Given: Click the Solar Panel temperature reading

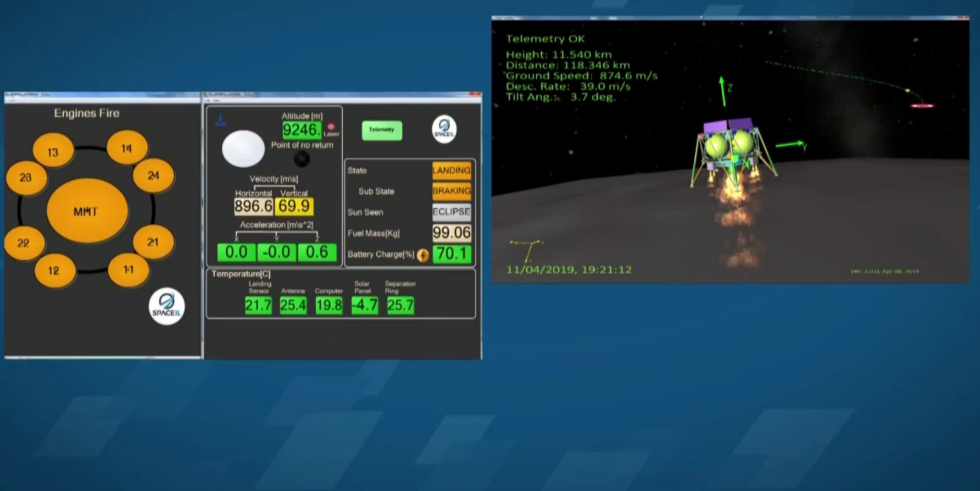Looking at the screenshot, I should tap(365, 305).
